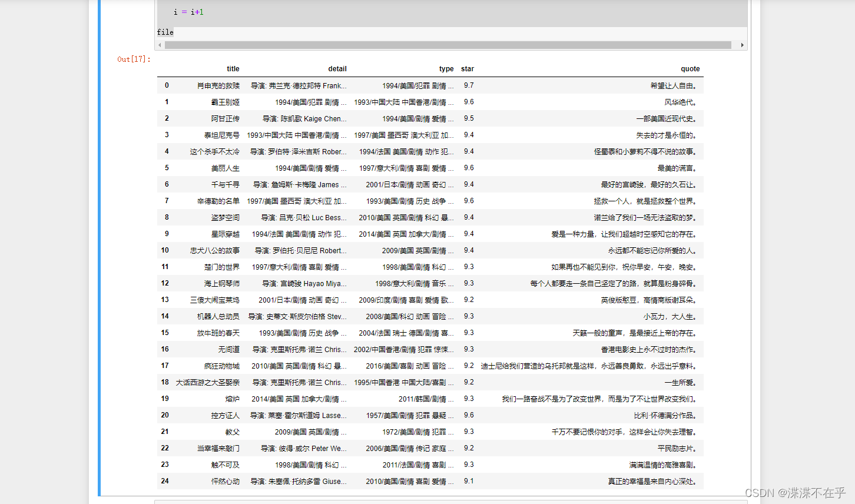The height and width of the screenshot is (504, 855).
Task: Click the title cell 千与千寻
Action: point(226,184)
